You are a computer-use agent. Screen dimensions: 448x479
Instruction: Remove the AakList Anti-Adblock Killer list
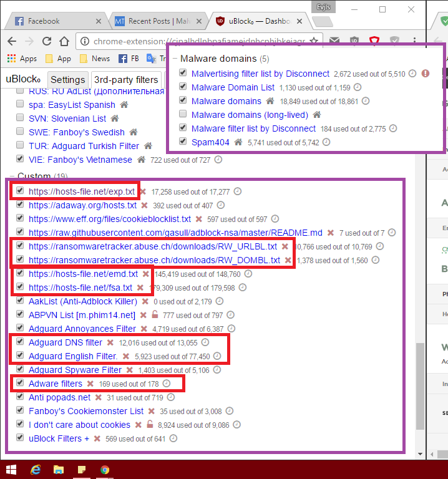coord(145,301)
